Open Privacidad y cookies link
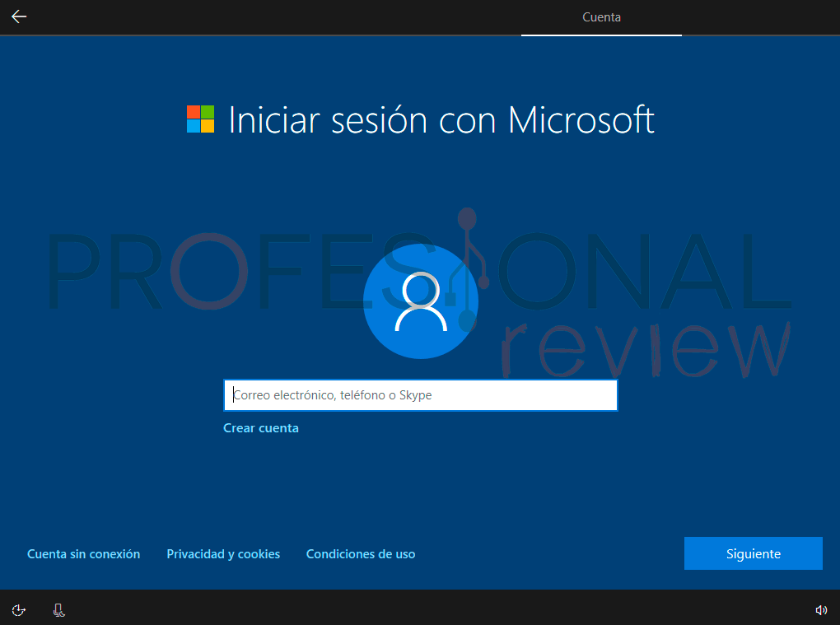Image resolution: width=840 pixels, height=625 pixels. [223, 554]
